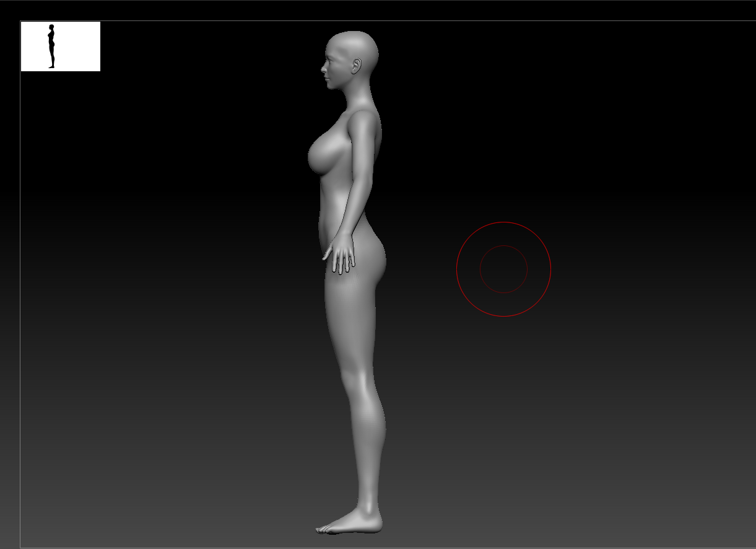Click the model's toes

323,529
